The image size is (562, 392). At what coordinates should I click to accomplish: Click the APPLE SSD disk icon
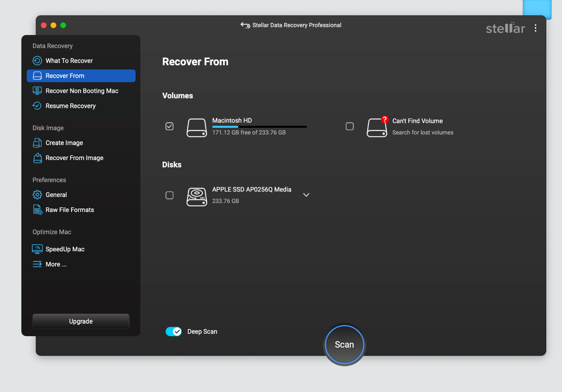click(197, 197)
